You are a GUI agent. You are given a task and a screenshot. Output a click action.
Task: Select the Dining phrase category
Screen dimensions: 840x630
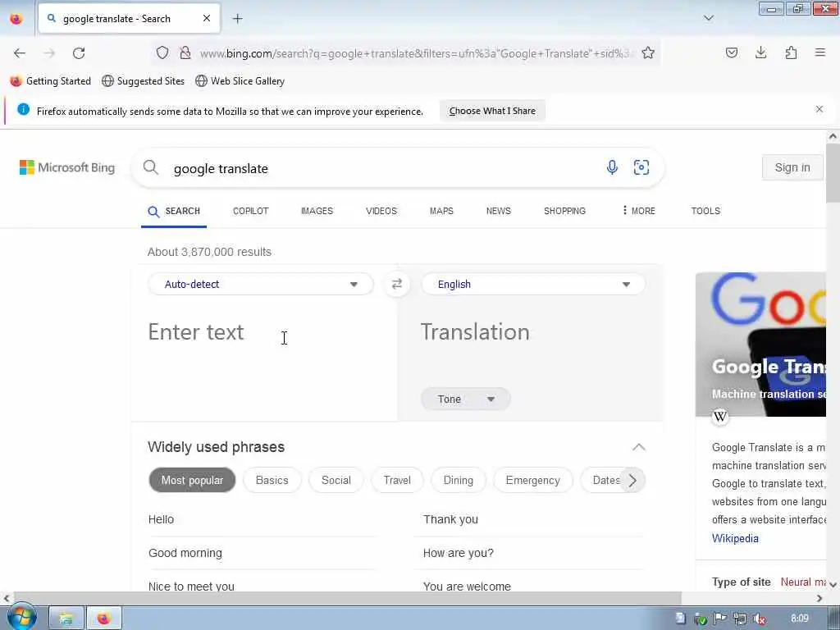click(x=458, y=480)
